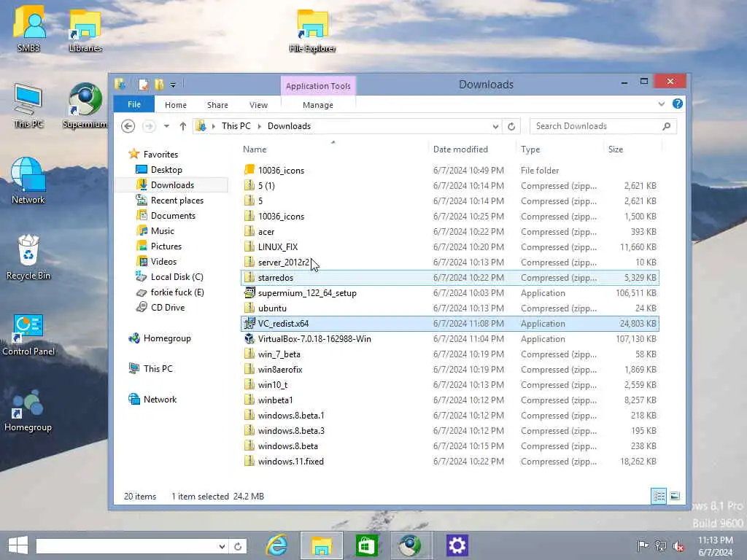Open the Manage ribbon tab
This screenshot has width=747, height=560.
pos(318,105)
